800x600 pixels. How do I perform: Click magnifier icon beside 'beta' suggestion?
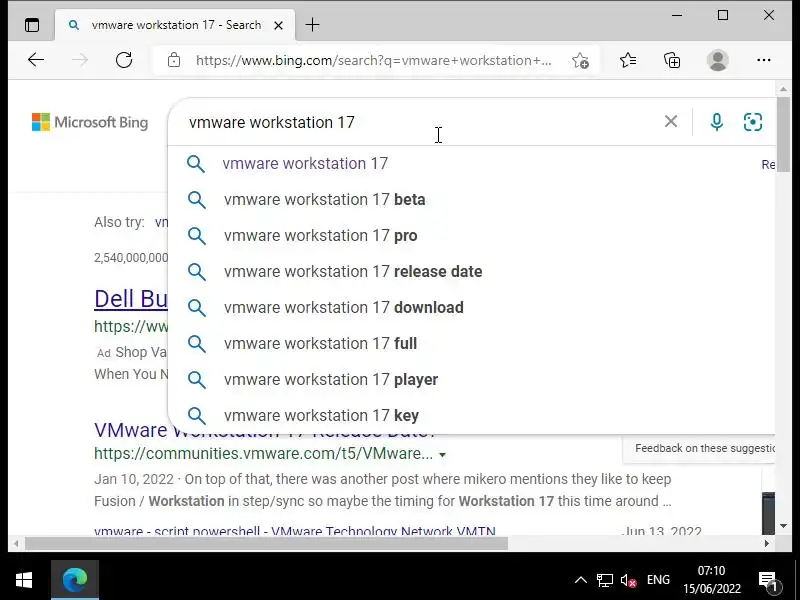coord(196,200)
